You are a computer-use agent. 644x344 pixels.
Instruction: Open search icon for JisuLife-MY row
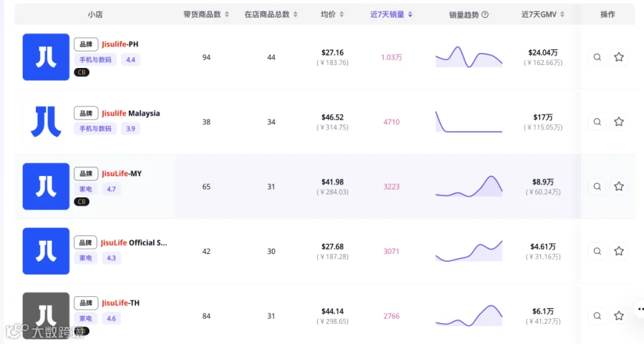click(597, 187)
